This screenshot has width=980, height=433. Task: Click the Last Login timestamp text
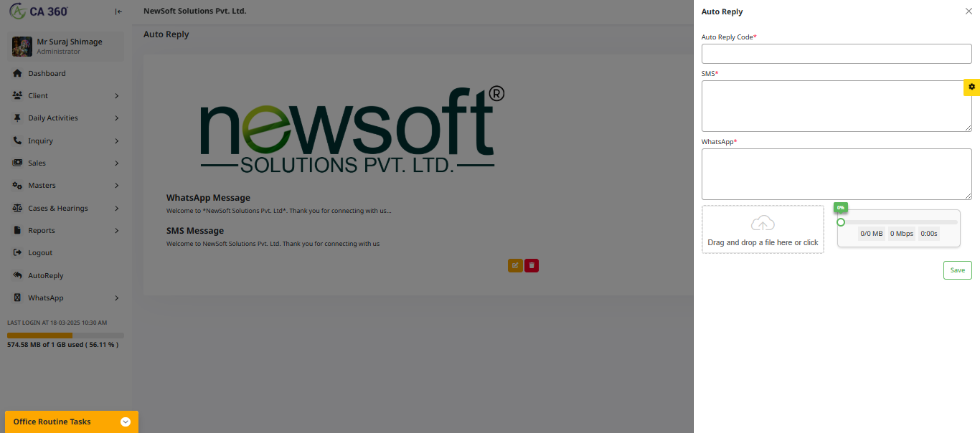click(x=57, y=323)
